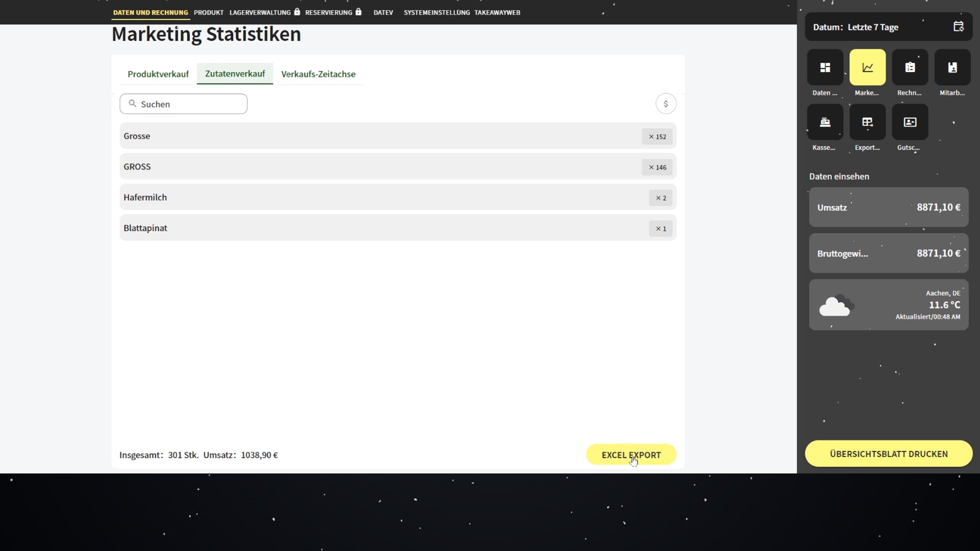This screenshot has width=980, height=551.
Task: Open the Gutschein voucher card icon
Action: coord(910,122)
